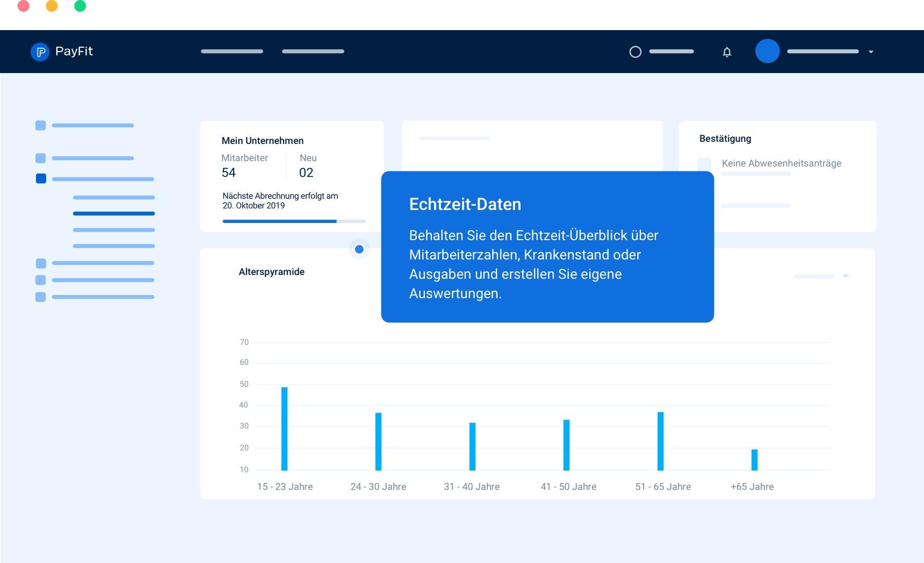Click the 15 - 23 Jahre axis label
This screenshot has width=924, height=563.
(285, 487)
